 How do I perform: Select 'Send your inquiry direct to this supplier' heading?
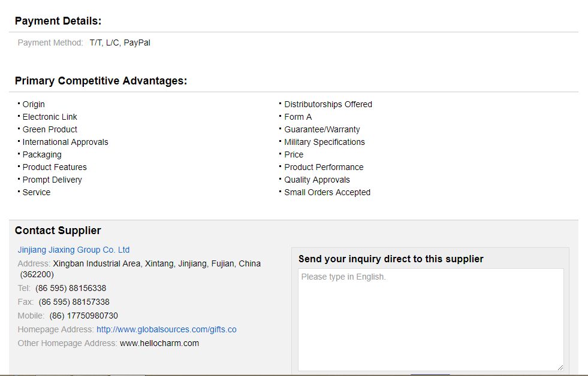tap(391, 259)
